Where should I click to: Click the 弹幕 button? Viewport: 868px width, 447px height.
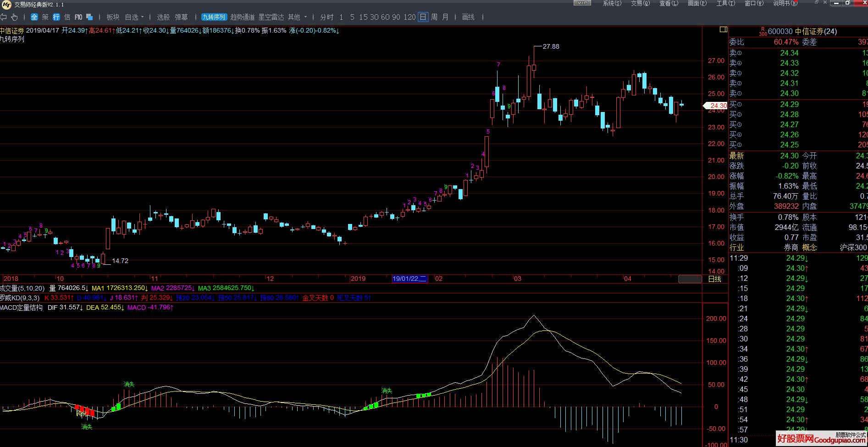pos(181,17)
